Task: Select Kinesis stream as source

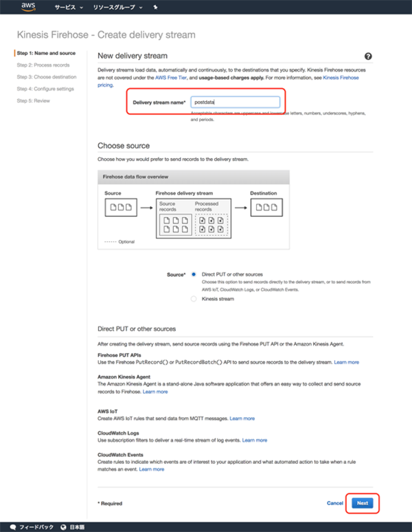Action: point(194,299)
